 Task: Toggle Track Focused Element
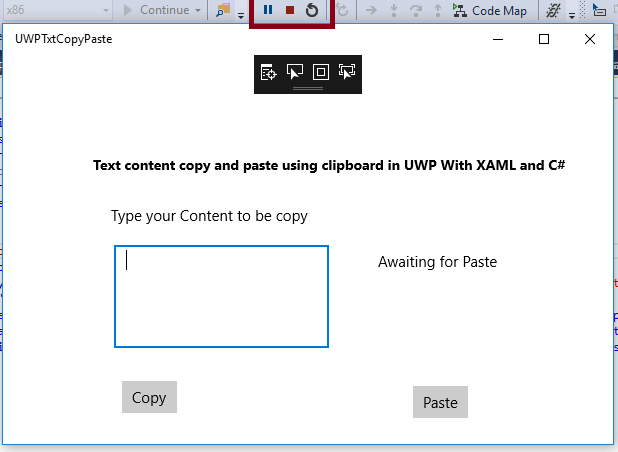coord(347,71)
